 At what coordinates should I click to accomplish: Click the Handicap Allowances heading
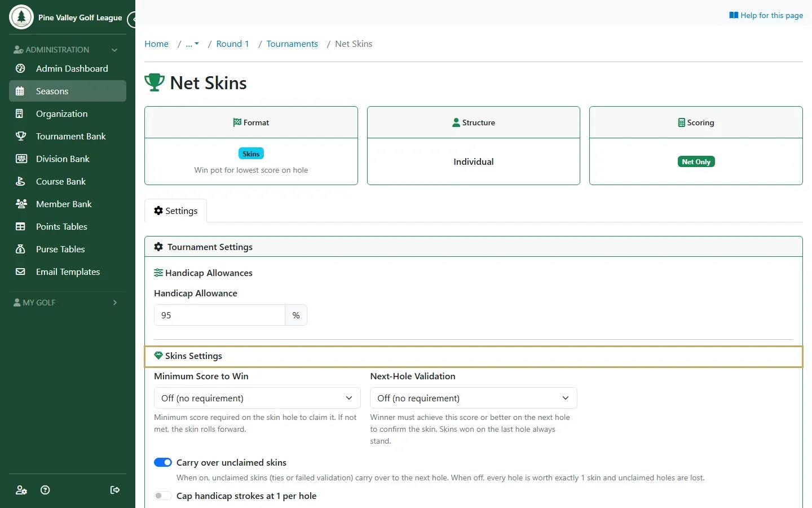[204, 273]
